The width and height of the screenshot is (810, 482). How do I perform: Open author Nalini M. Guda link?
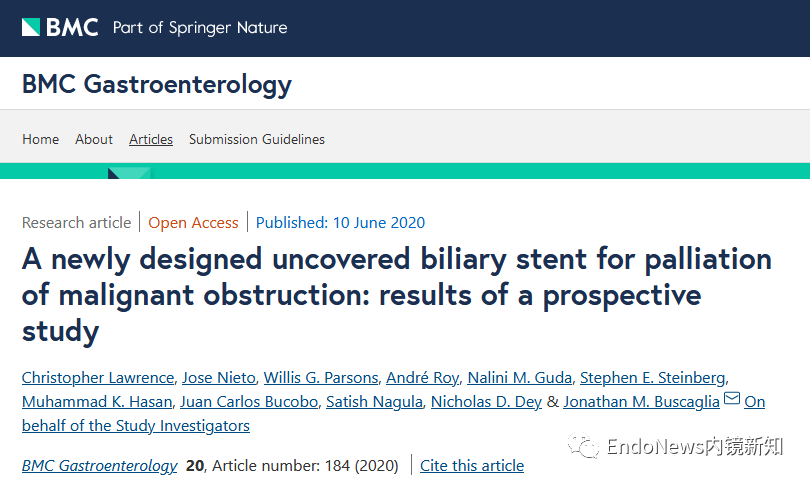pos(520,378)
